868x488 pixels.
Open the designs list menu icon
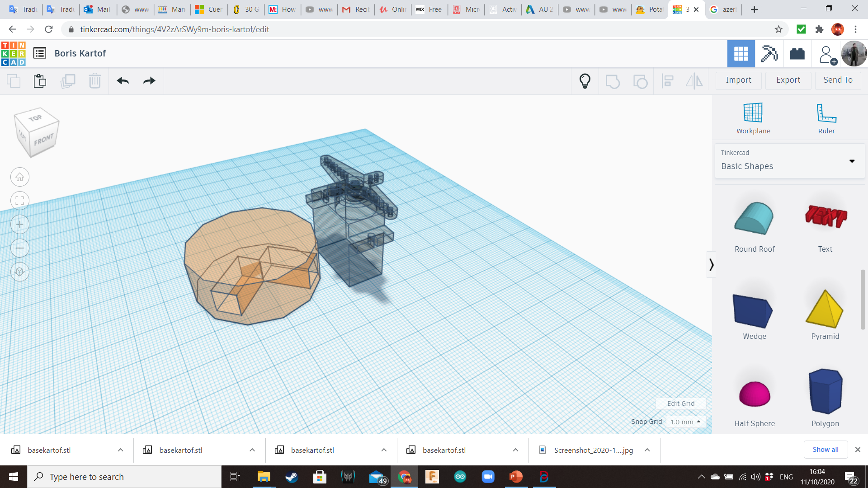(40, 53)
